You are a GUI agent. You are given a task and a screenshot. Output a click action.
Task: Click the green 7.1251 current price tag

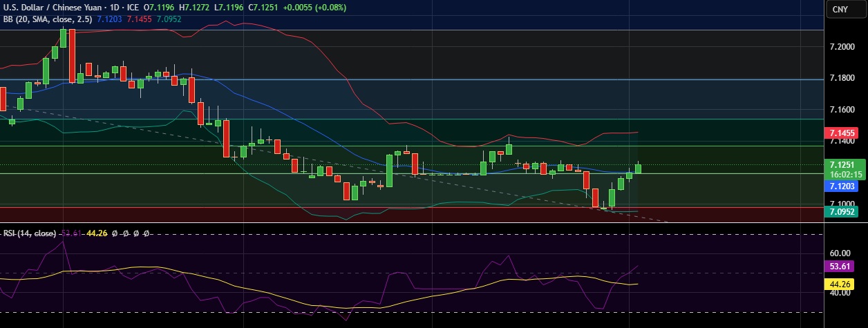click(843, 165)
